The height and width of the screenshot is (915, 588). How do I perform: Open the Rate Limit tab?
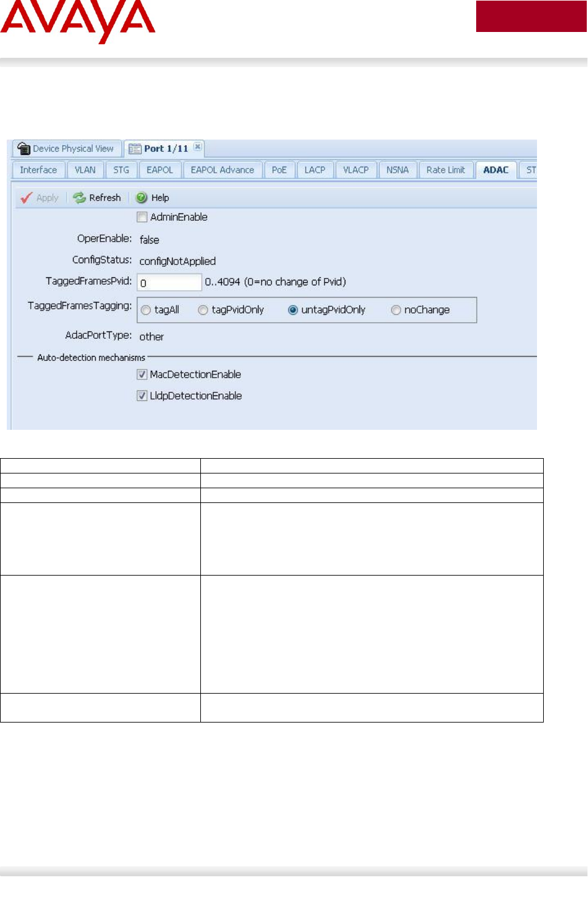[445, 170]
